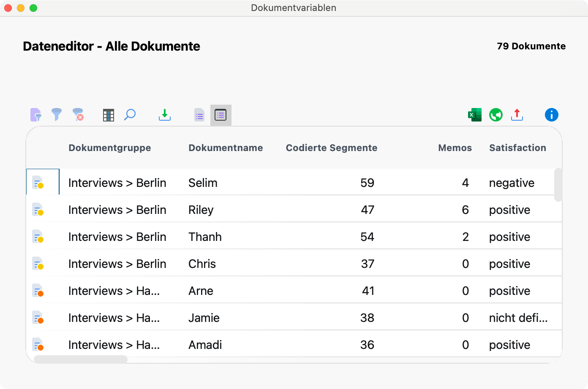Screen dimensions: 588x389
Task: Click Interviews > Ha... in Amadi row
Action: [114, 345]
